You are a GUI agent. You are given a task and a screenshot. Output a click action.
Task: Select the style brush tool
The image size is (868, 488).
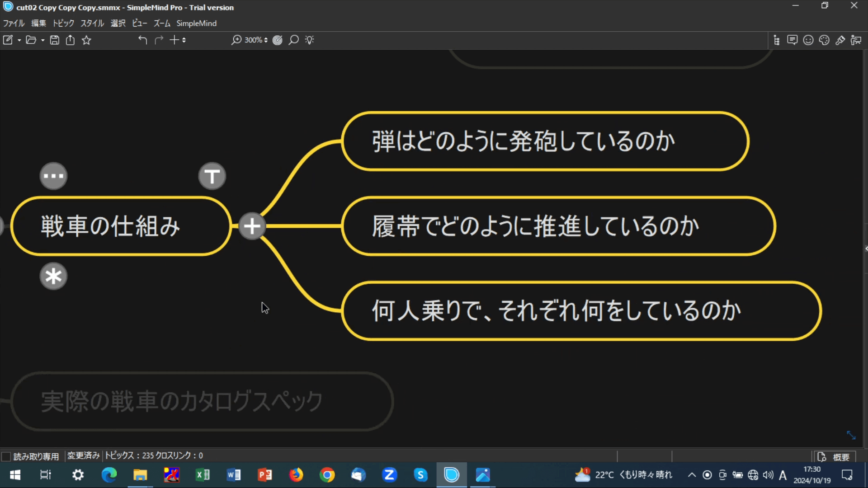click(840, 40)
